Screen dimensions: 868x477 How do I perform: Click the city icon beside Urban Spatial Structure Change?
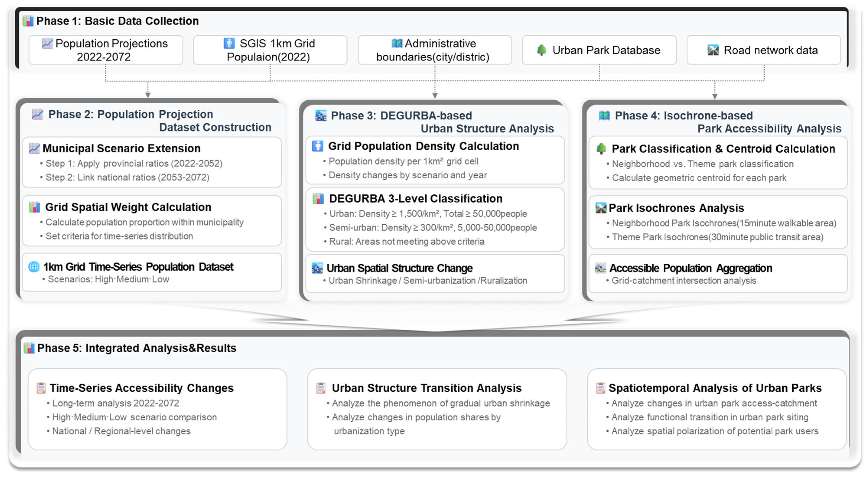tap(317, 268)
